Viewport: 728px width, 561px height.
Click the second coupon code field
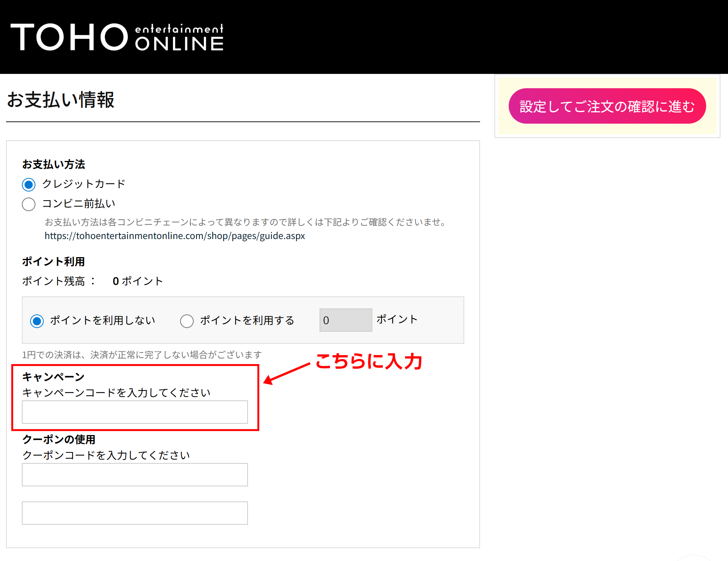(135, 513)
